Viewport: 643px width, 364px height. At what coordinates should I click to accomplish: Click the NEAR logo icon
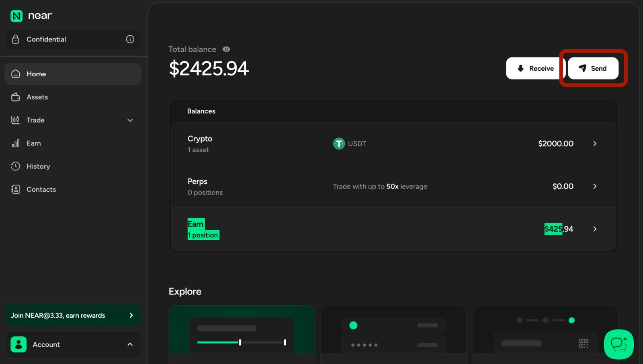pos(16,16)
